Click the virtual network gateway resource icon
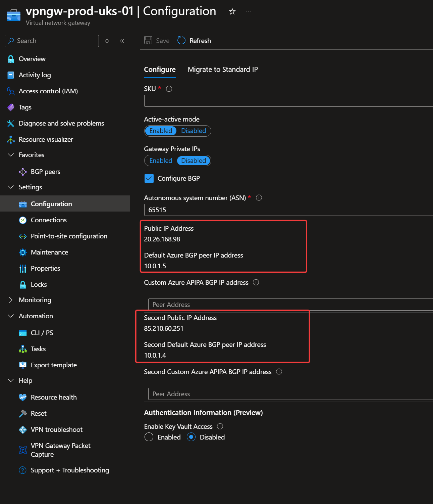This screenshot has width=433, height=504. pos(14,15)
